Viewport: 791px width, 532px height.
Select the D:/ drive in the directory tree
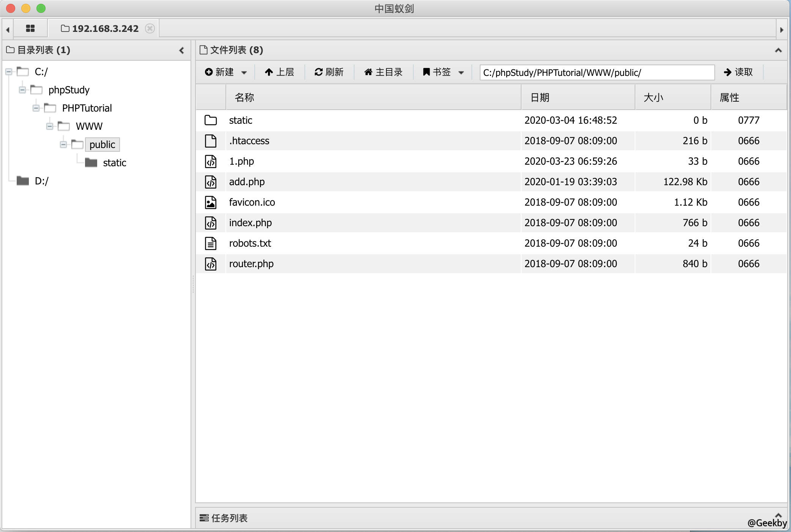(x=42, y=181)
